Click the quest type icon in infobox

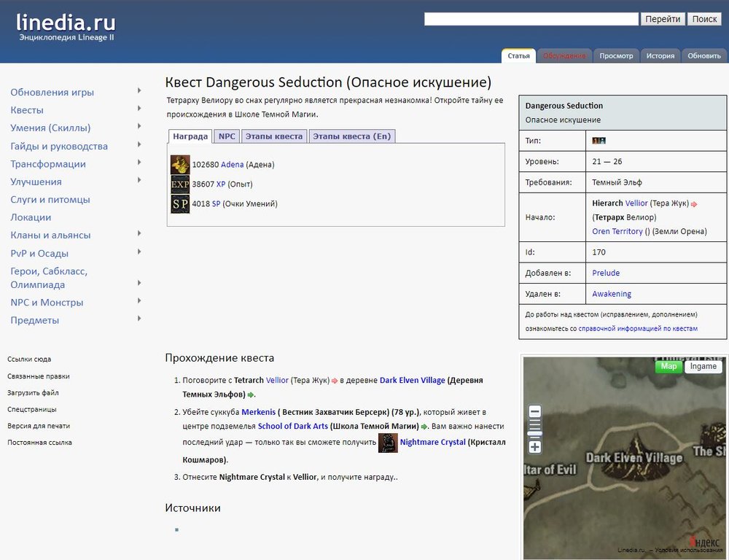coord(599,140)
